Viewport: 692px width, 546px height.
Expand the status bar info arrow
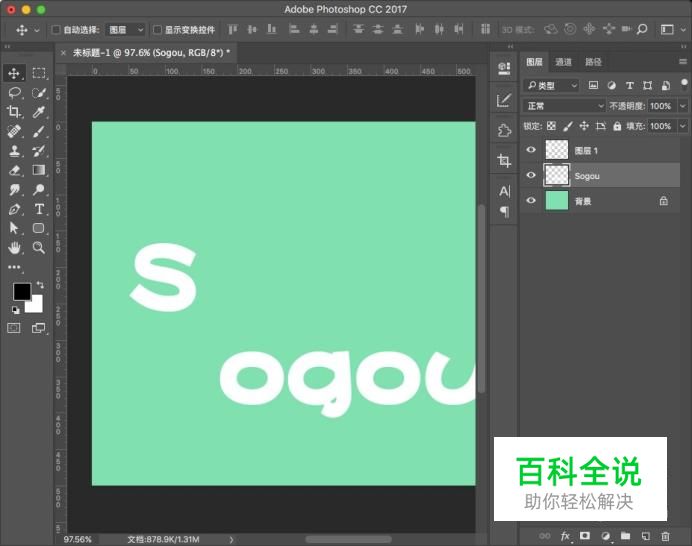coord(231,539)
